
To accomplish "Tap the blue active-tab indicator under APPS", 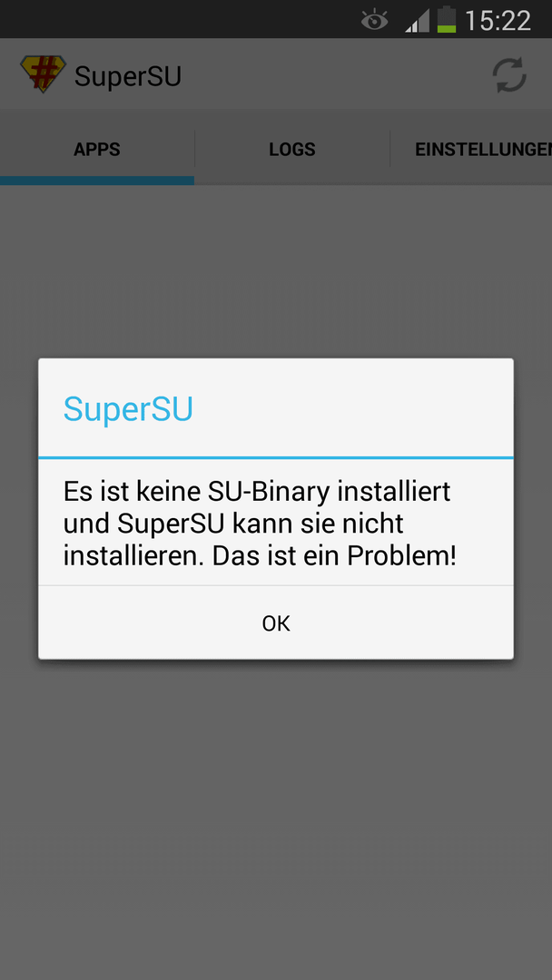I will pos(97,181).
